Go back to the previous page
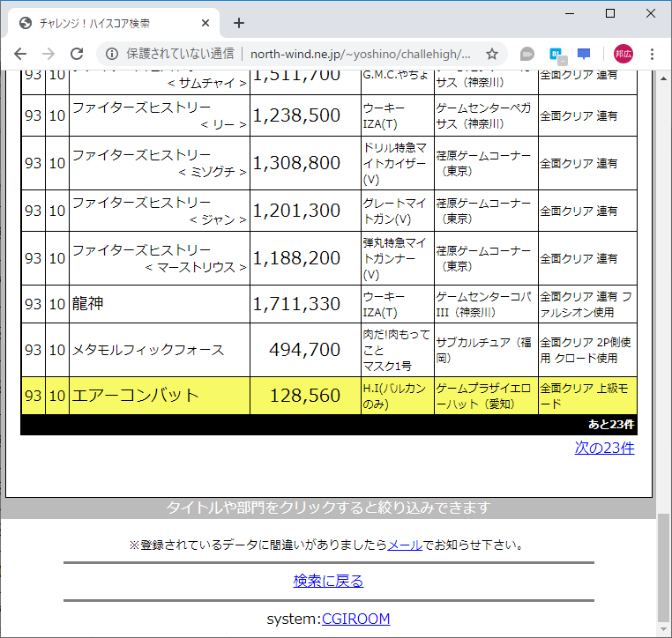This screenshot has width=672, height=638. point(20,54)
